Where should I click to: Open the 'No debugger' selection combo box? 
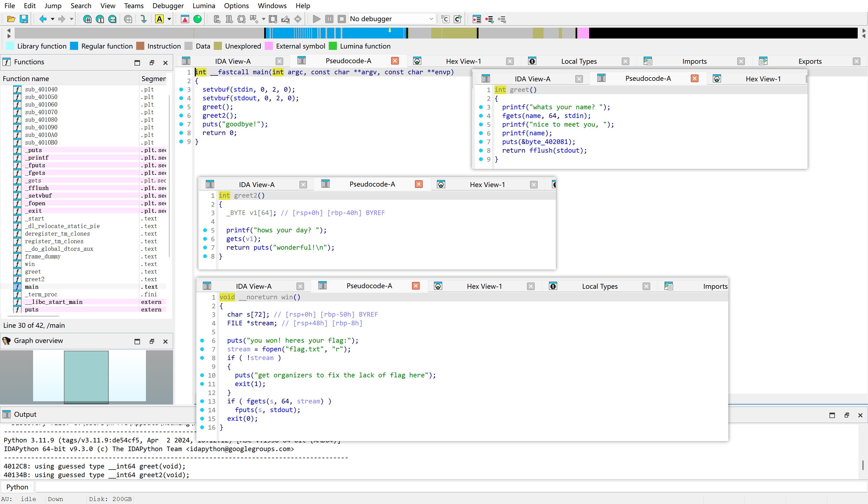point(392,19)
